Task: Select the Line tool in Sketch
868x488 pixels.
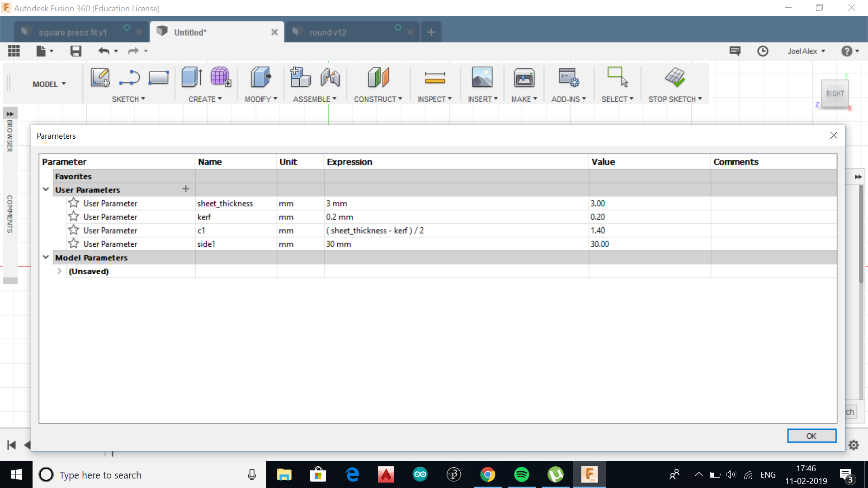Action: (129, 77)
